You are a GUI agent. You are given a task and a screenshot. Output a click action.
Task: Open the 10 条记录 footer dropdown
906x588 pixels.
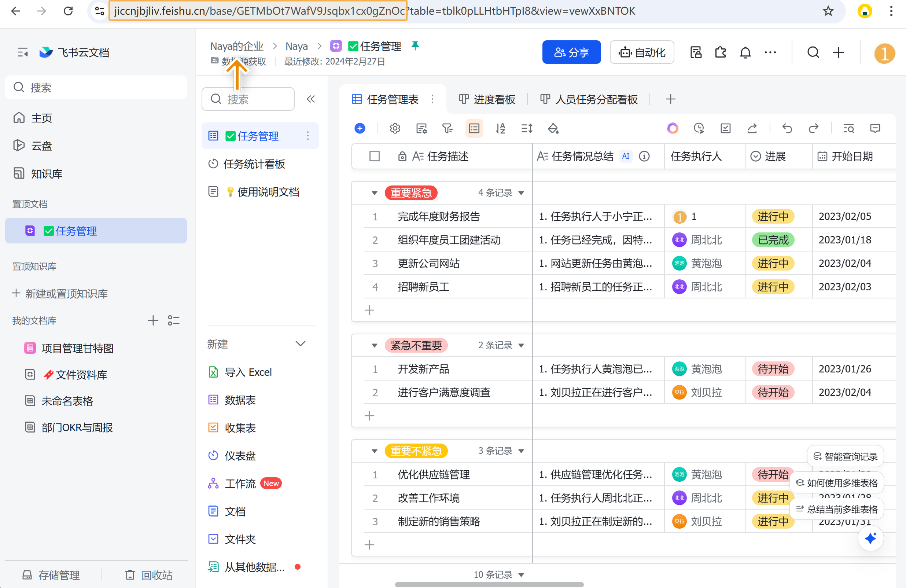pyautogui.click(x=499, y=575)
